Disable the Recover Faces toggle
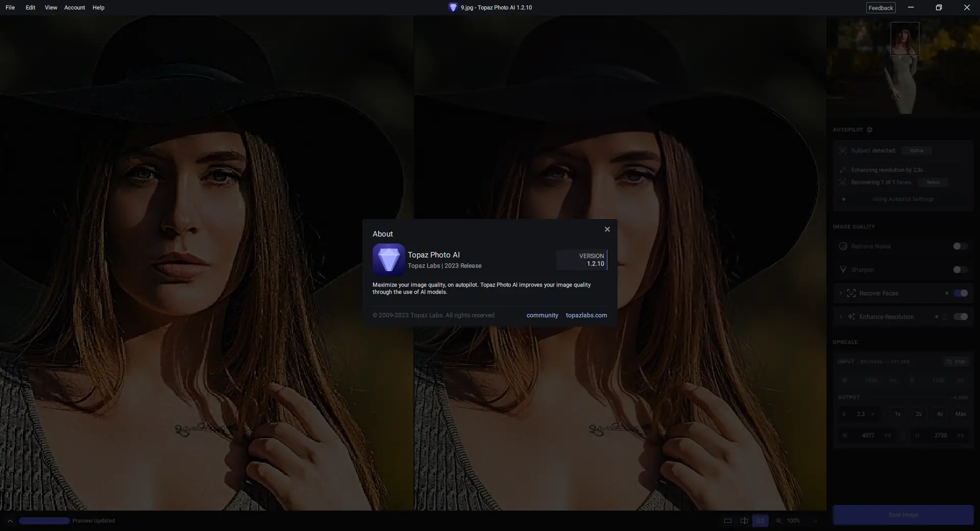 (961, 294)
